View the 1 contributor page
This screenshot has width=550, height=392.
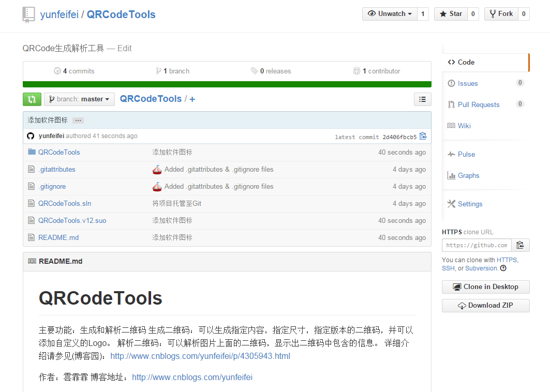pyautogui.click(x=377, y=71)
